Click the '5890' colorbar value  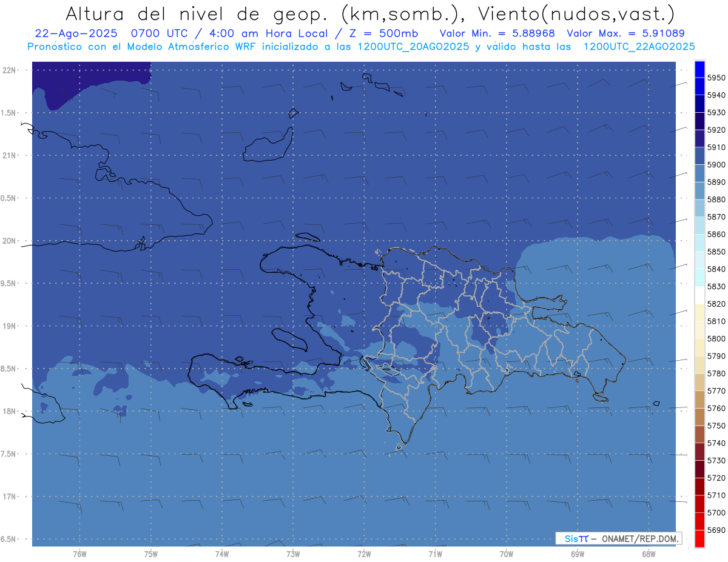[x=716, y=182]
